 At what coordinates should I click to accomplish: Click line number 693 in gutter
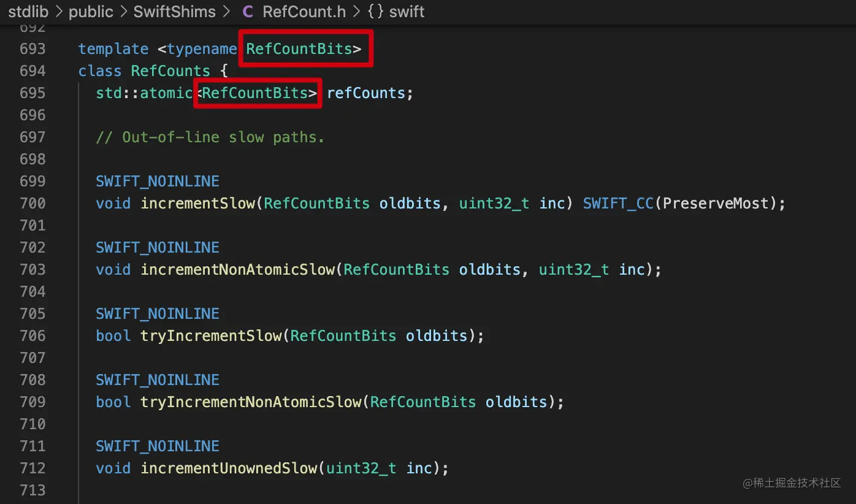click(x=32, y=49)
